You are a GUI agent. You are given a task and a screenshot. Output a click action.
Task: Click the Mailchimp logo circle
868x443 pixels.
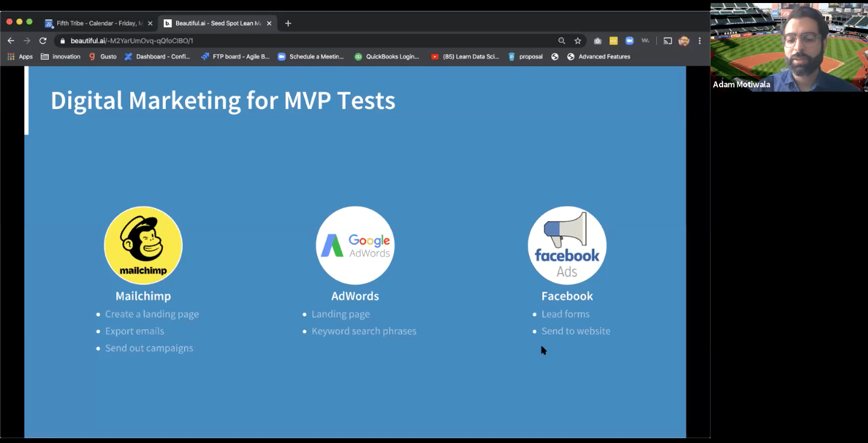[143, 245]
